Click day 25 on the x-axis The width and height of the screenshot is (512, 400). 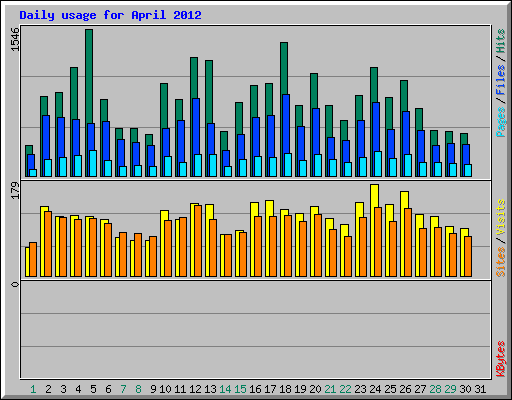[x=390, y=389]
